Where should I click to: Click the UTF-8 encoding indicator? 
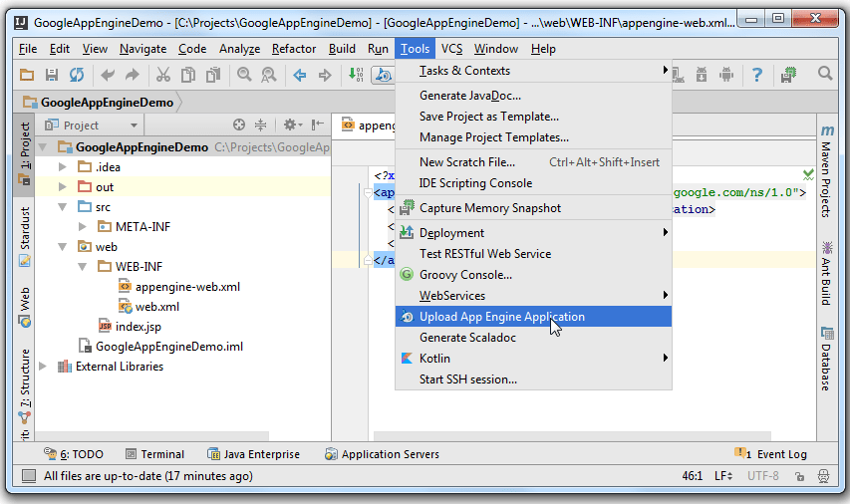point(762,476)
